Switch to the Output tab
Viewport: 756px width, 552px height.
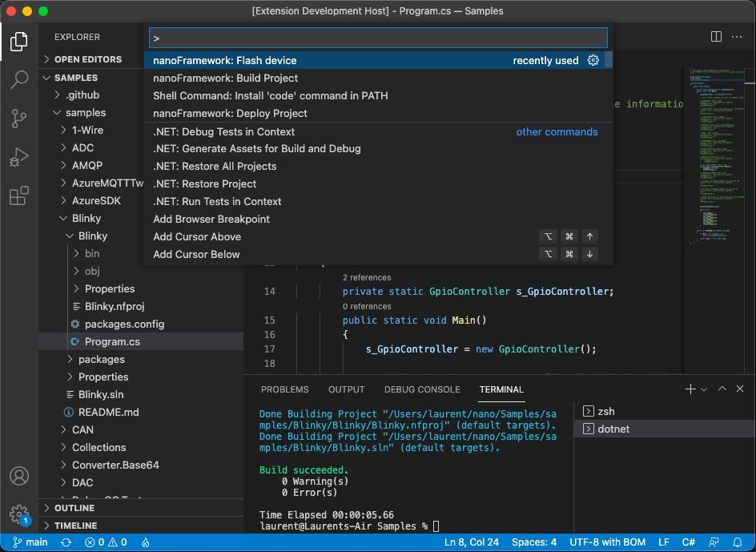click(346, 389)
